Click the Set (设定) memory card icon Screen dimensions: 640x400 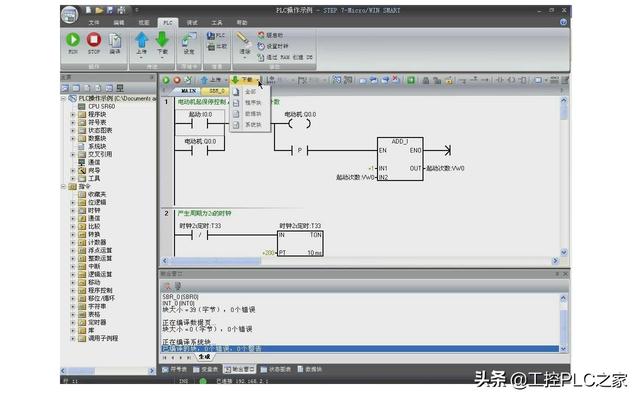click(x=189, y=42)
